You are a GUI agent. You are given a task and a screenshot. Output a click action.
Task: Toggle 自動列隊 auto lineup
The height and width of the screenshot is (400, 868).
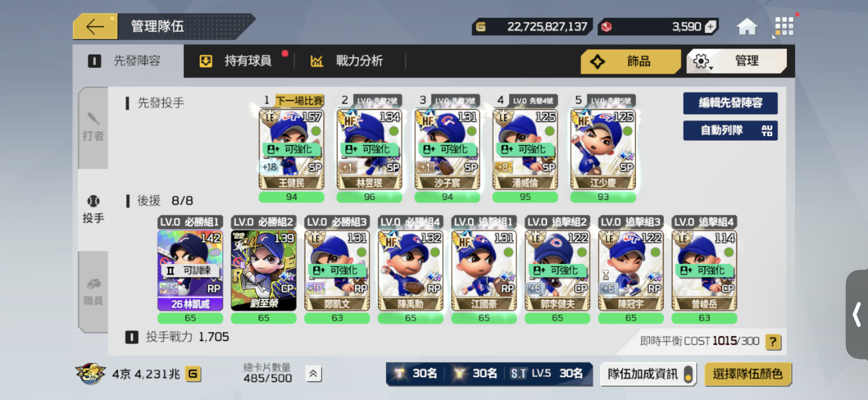(730, 130)
